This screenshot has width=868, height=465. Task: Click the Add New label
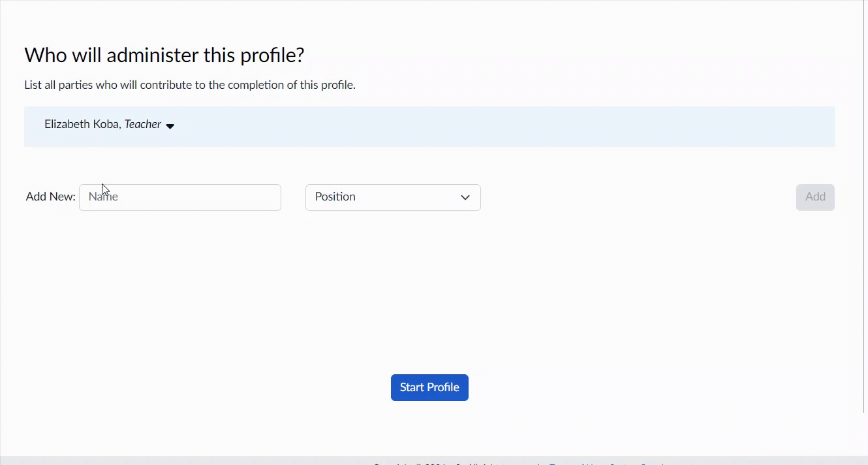tap(51, 197)
